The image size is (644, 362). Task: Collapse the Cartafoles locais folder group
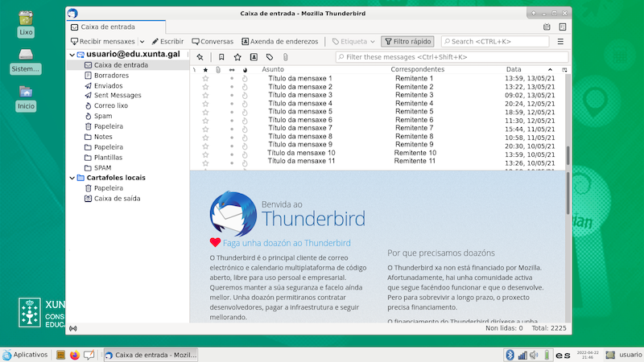point(71,177)
